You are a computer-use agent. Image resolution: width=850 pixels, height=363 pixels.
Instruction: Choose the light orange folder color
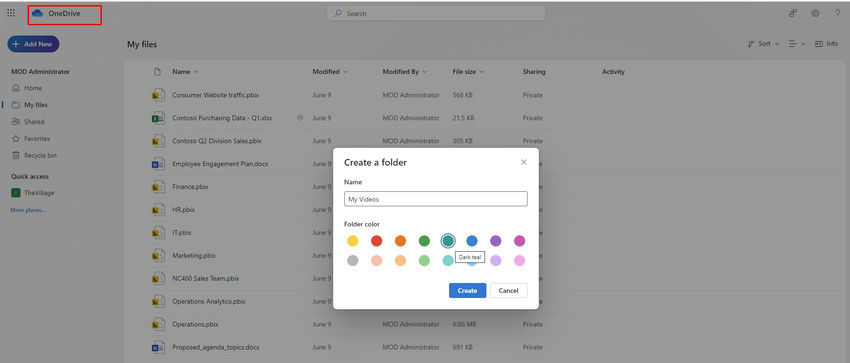(x=400, y=261)
